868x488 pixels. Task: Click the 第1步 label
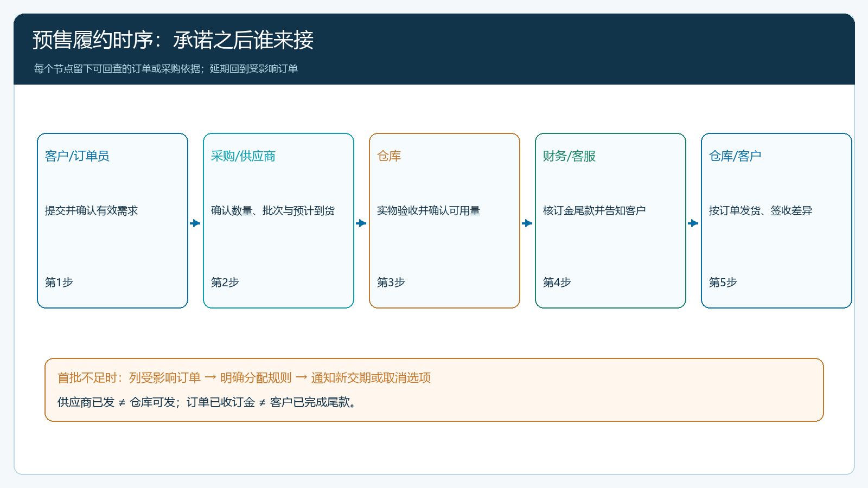(59, 282)
